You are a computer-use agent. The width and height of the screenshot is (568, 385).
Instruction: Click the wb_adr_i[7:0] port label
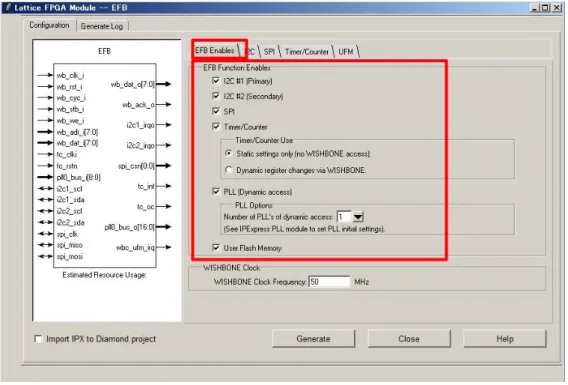[x=77, y=132]
